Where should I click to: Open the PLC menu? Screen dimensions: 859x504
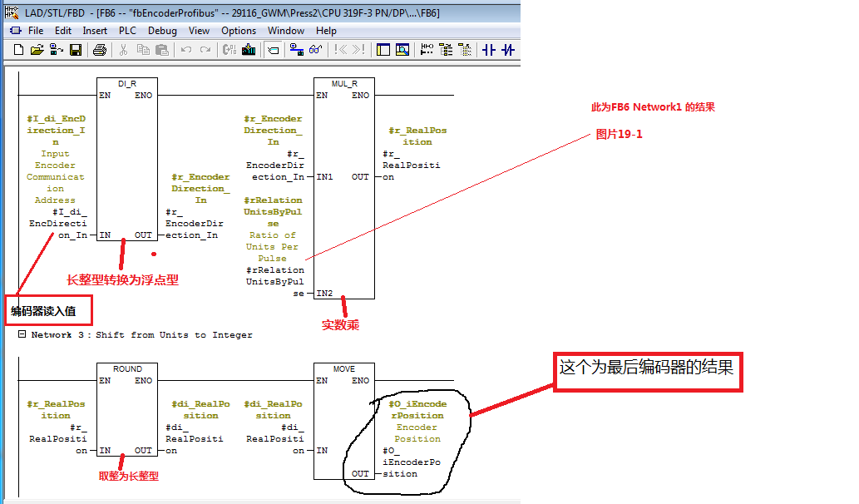click(128, 31)
